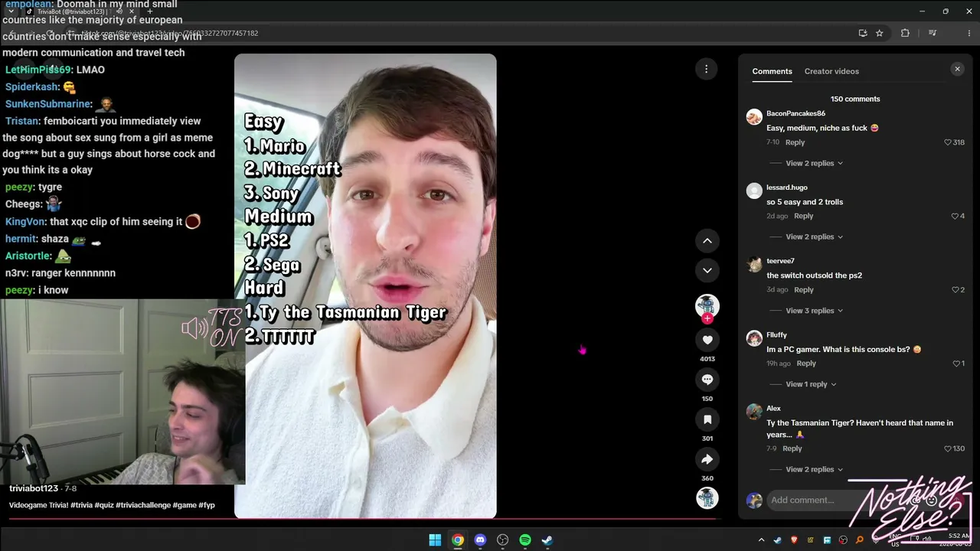The image size is (980, 551).
Task: Switch to the Comments tab
Action: pos(772,71)
